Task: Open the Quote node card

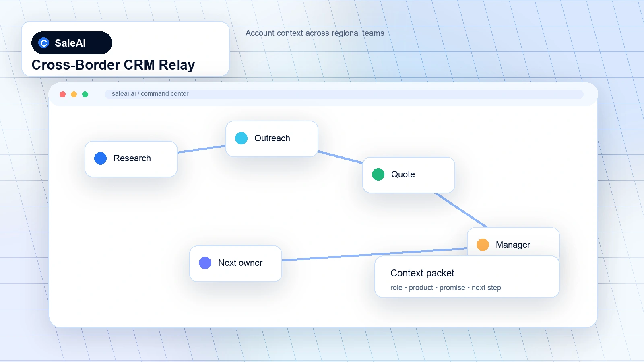Action: pos(409,175)
